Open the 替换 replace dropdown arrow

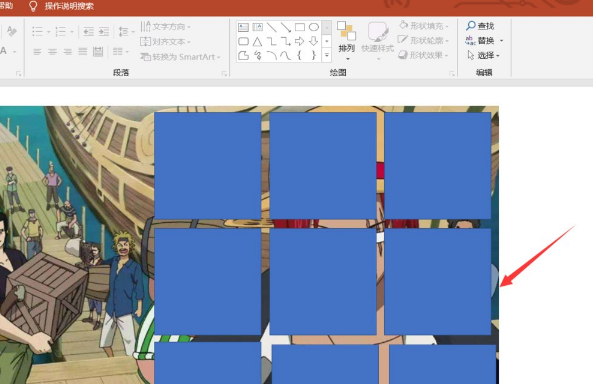point(502,41)
